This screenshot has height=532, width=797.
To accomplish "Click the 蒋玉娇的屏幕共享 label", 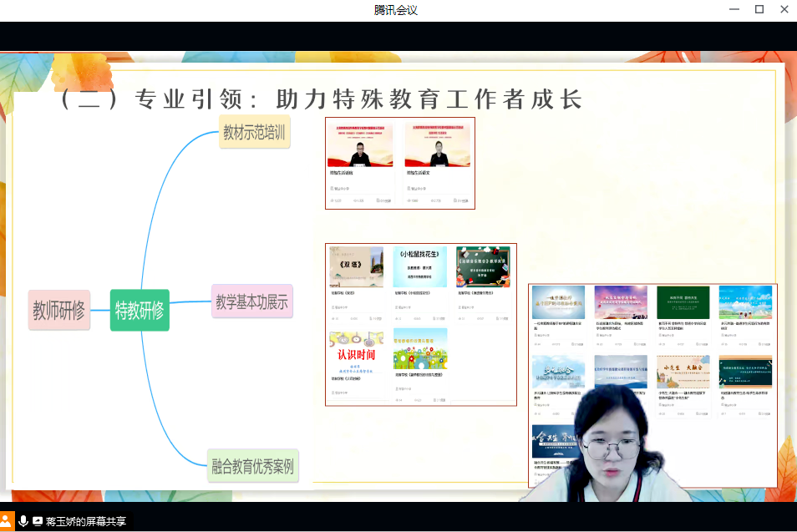I will pyautogui.click(x=86, y=521).
